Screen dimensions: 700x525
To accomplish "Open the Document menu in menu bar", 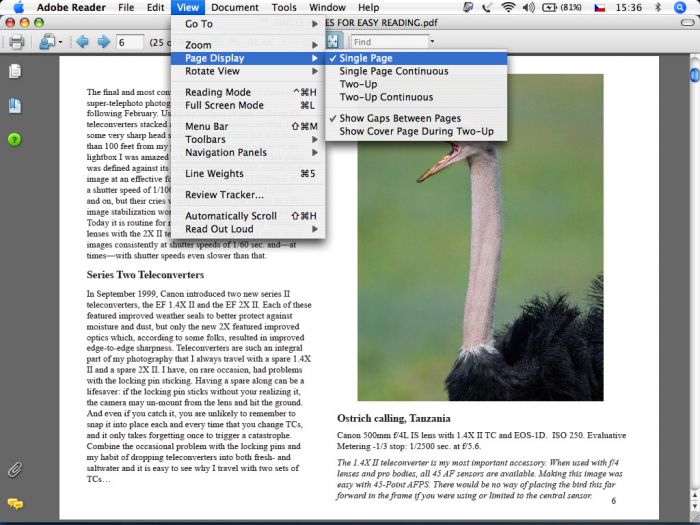I will point(235,7).
